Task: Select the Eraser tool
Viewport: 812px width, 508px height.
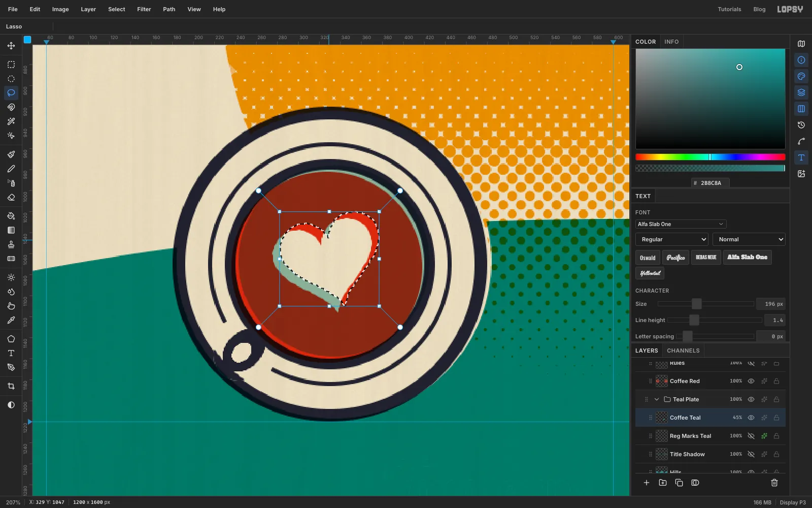Action: tap(11, 197)
